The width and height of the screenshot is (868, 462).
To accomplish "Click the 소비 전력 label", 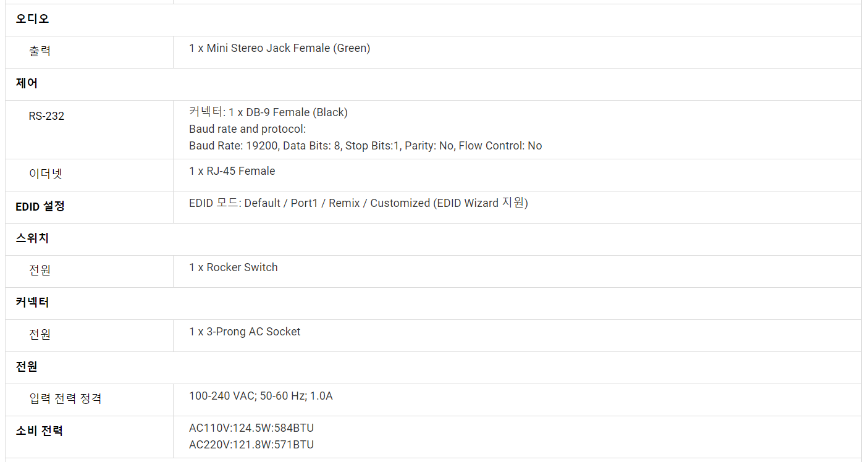I will pos(39,430).
